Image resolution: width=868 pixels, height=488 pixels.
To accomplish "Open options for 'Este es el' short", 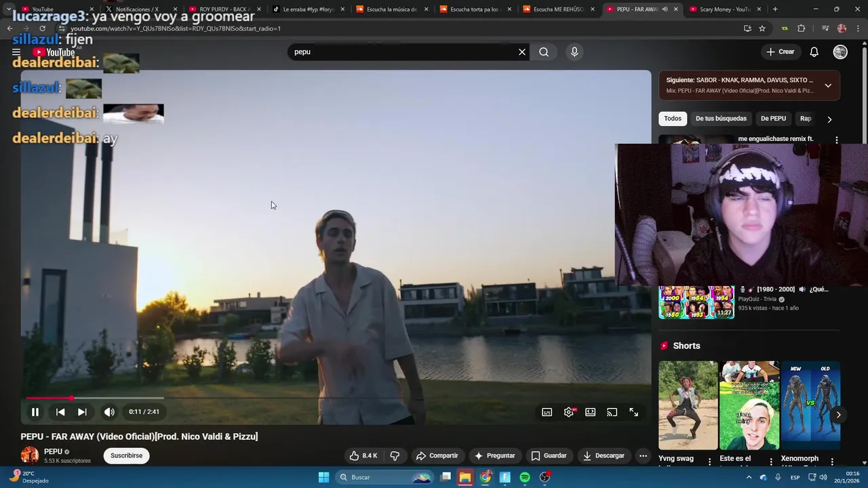I will click(x=771, y=462).
